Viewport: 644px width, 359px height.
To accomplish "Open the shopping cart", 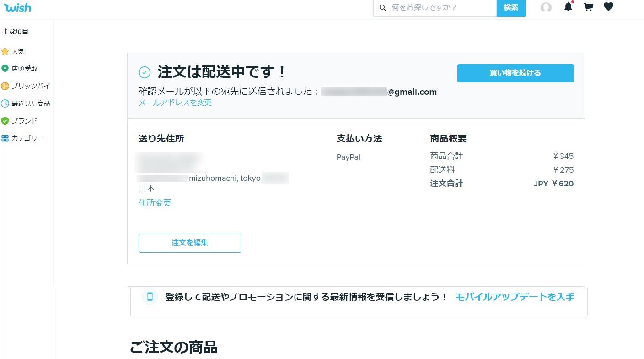I will pos(588,7).
